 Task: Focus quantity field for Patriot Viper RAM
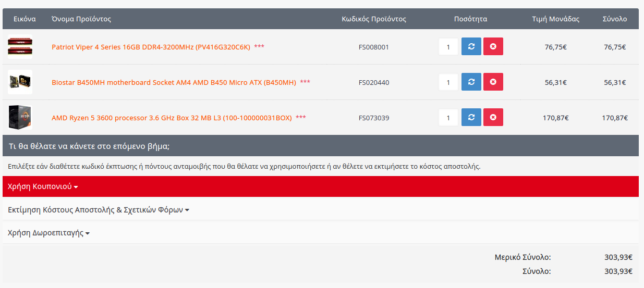coord(448,47)
